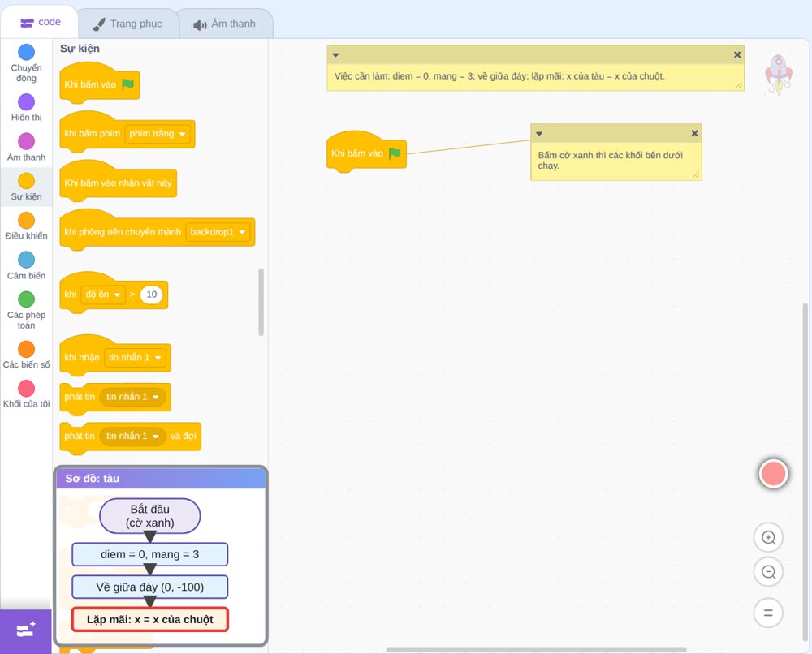Select the Âm thanh block category circle

pyautogui.click(x=27, y=141)
